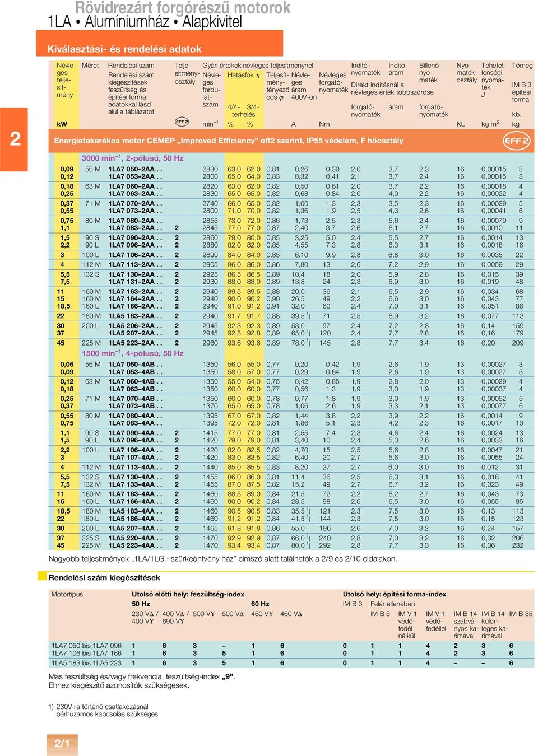Click order number 1LA5 183–2AA
The height and width of the screenshot is (756, 538).
(135, 316)
